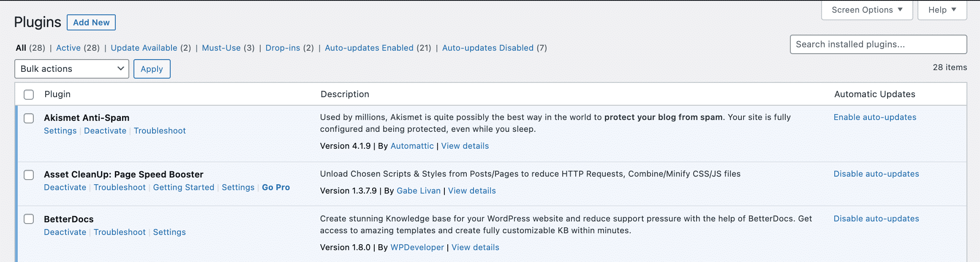
Task: Open the Bulk actions dropdown
Action: (x=72, y=69)
